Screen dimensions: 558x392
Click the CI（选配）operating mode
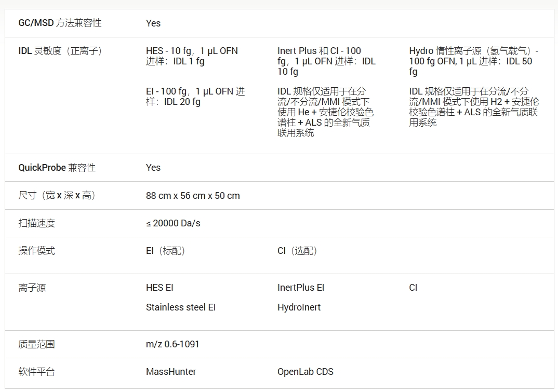click(298, 251)
